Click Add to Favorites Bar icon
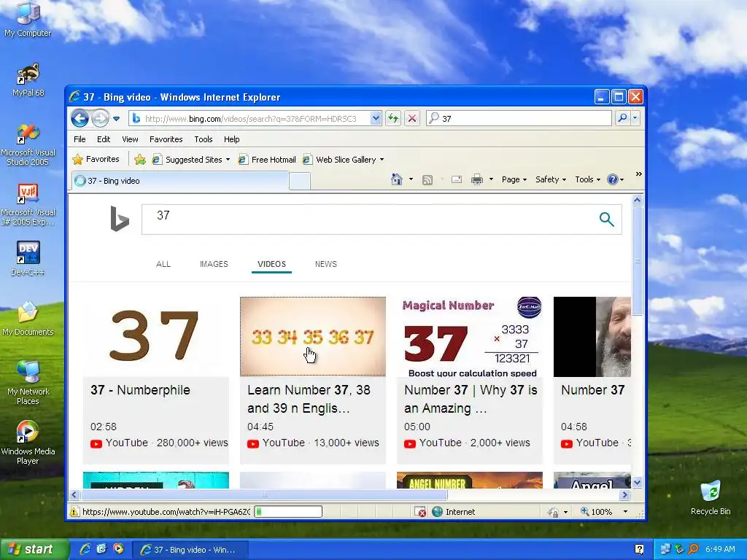 click(139, 160)
